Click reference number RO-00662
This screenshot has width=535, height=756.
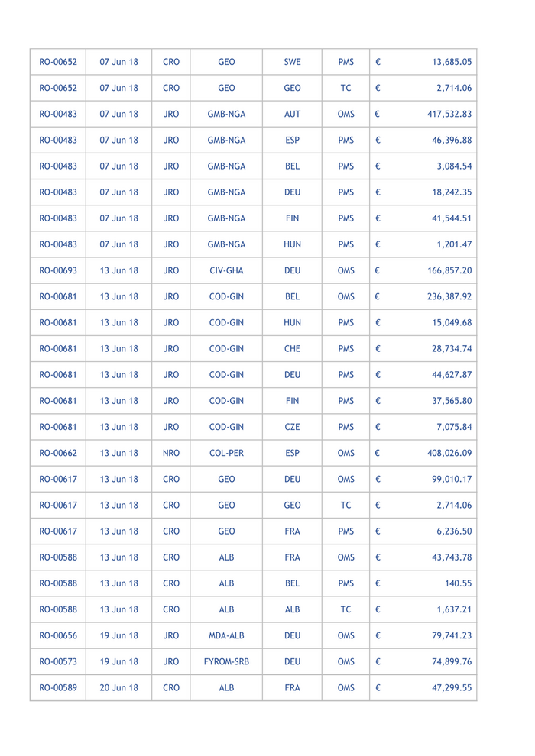58,453
